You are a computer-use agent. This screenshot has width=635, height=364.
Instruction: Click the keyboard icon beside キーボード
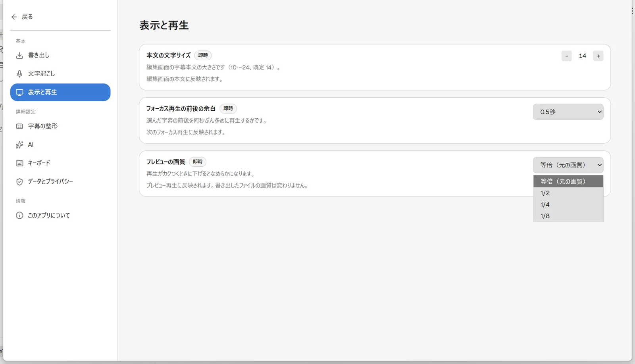[x=19, y=163]
